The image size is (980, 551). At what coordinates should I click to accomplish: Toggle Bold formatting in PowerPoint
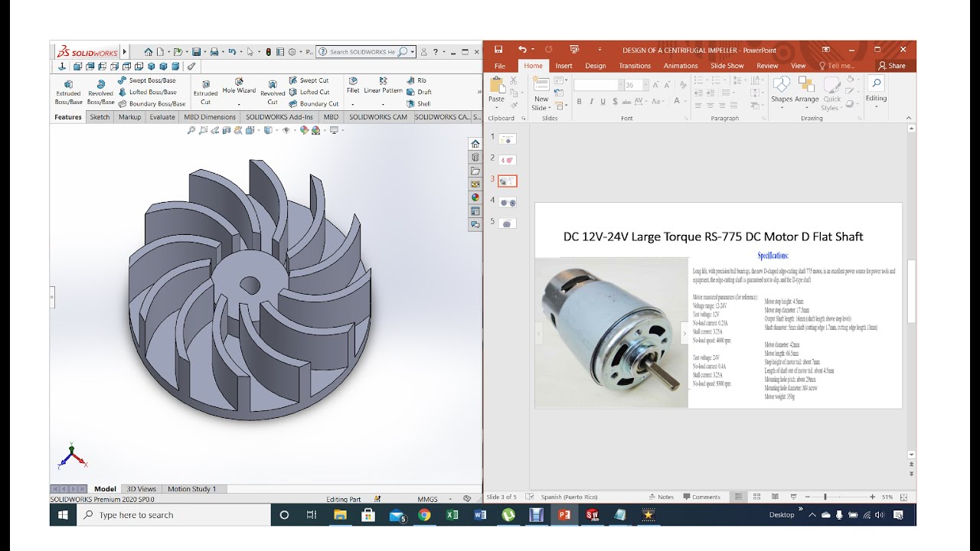tap(580, 101)
